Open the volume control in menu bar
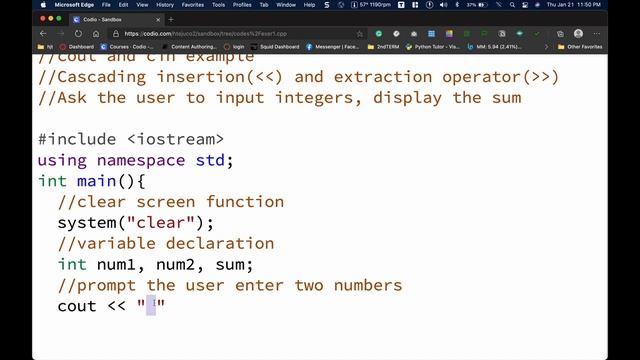Viewport: 640px width, 360px height. [x=443, y=5]
